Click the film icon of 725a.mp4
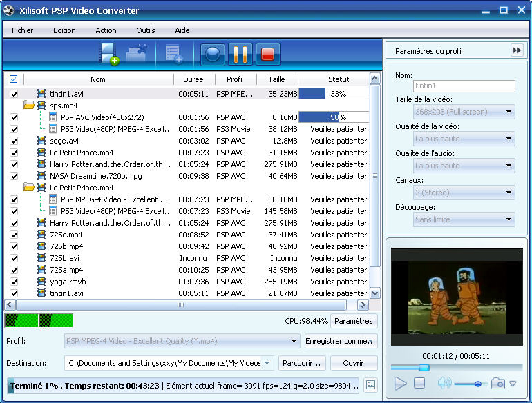The image size is (532, 403). click(x=41, y=270)
